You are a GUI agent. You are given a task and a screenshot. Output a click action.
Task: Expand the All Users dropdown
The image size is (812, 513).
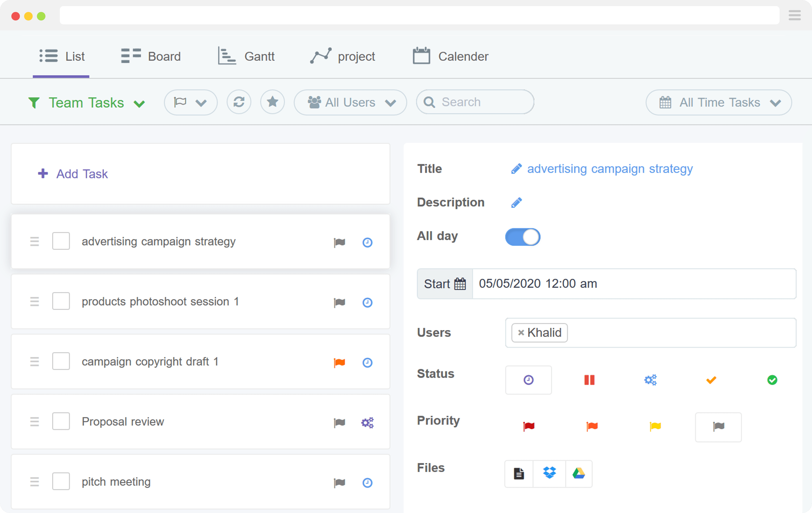(x=350, y=102)
